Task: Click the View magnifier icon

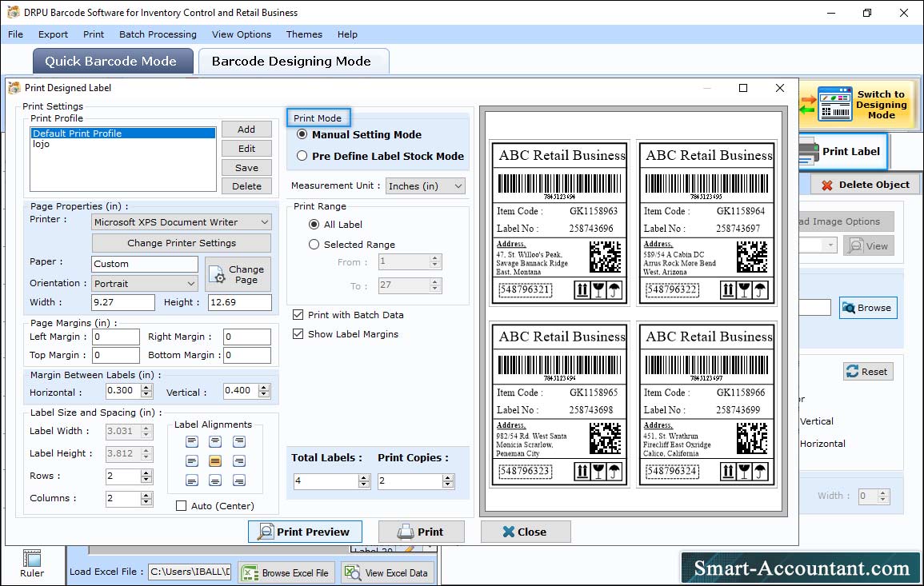Action: [854, 246]
